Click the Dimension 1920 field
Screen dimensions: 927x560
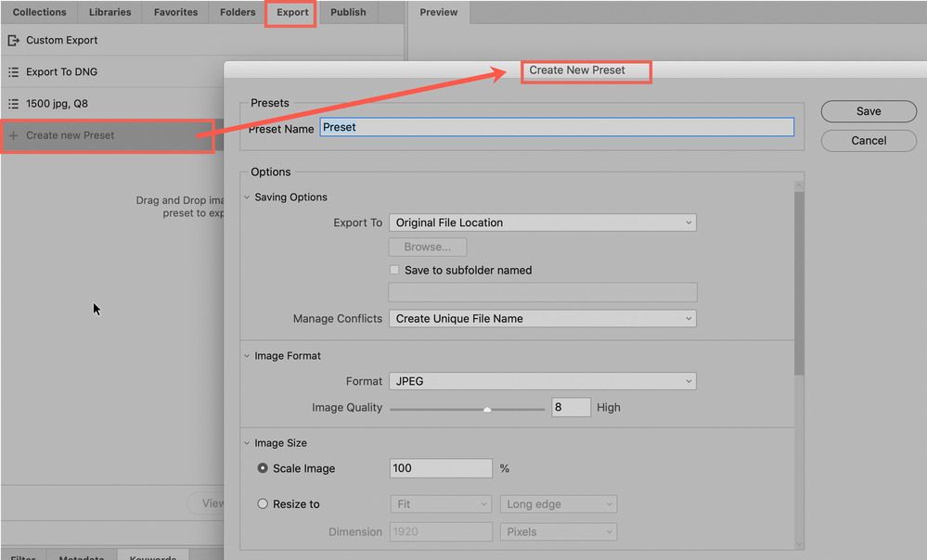[x=441, y=531]
